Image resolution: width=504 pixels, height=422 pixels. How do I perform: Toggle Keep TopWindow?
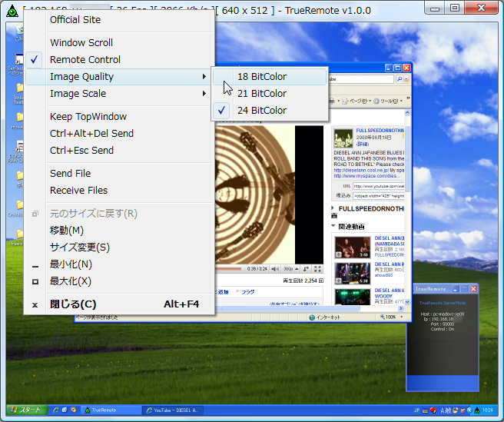tap(119, 116)
